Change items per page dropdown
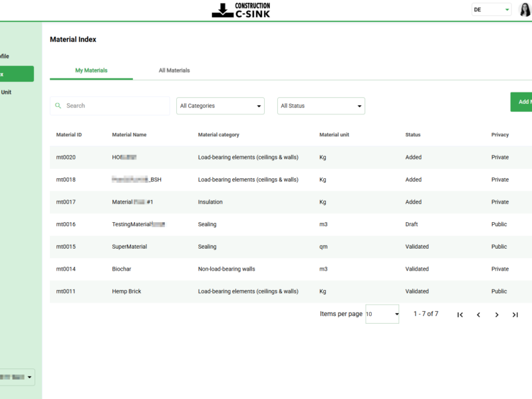Image resolution: width=532 pixels, height=399 pixels. (x=382, y=314)
